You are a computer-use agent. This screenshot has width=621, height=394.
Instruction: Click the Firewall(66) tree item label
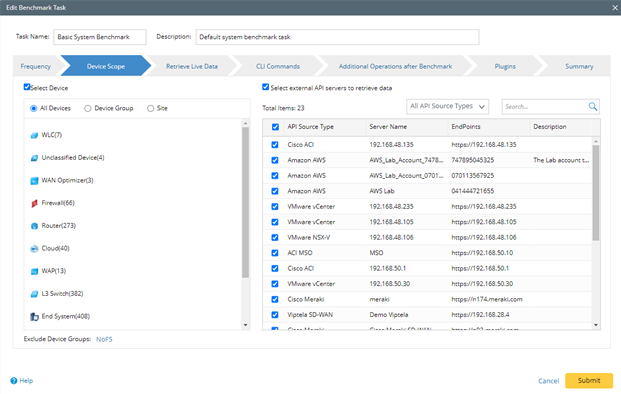pyautogui.click(x=58, y=203)
